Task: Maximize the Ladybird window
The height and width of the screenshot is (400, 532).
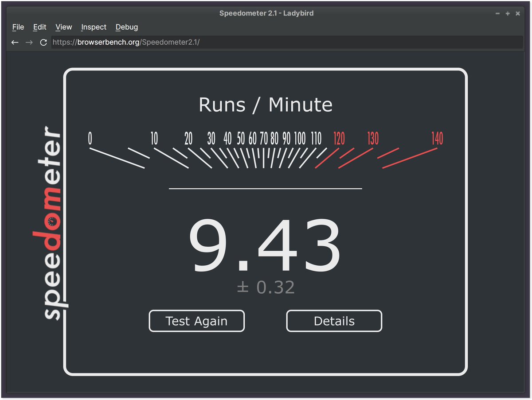Action: [508, 13]
